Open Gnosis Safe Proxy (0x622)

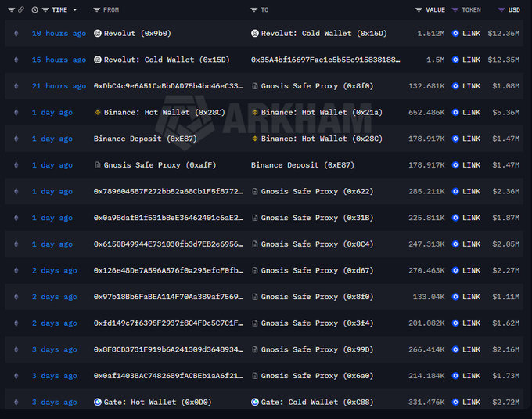pos(317,192)
